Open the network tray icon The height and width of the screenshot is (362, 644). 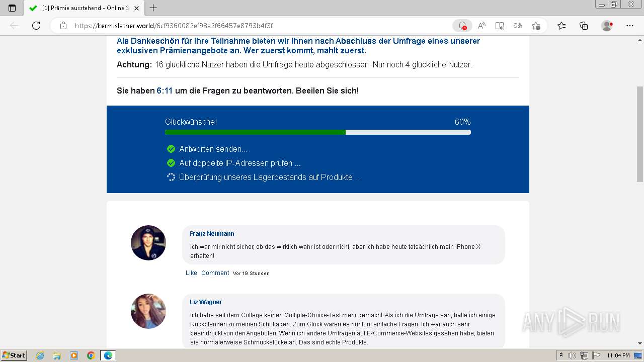584,355
